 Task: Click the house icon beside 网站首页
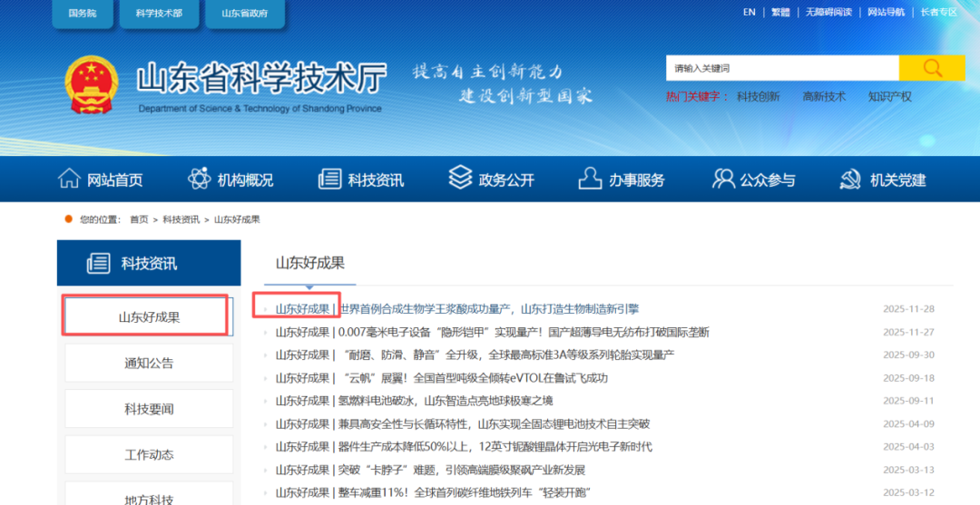coord(69,179)
